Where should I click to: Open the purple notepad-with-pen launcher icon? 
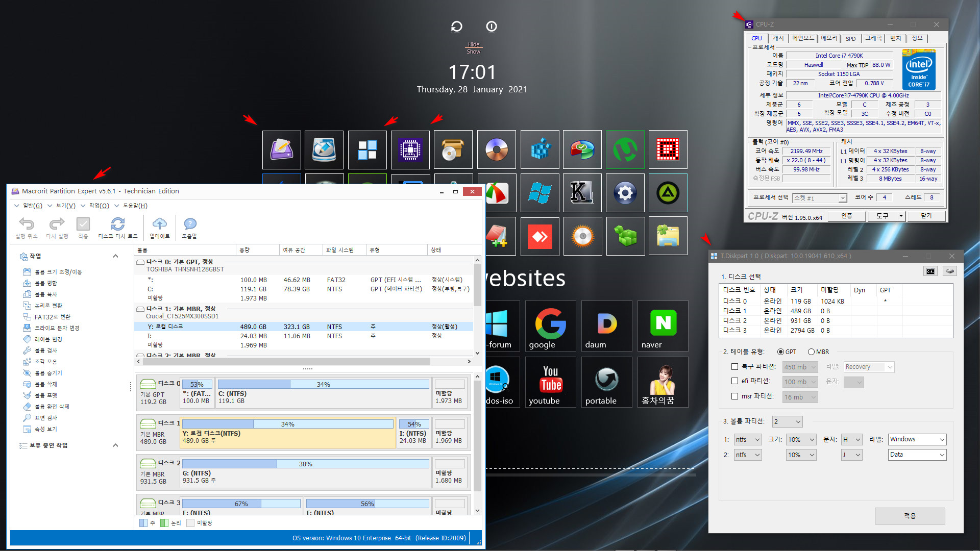[x=281, y=149]
